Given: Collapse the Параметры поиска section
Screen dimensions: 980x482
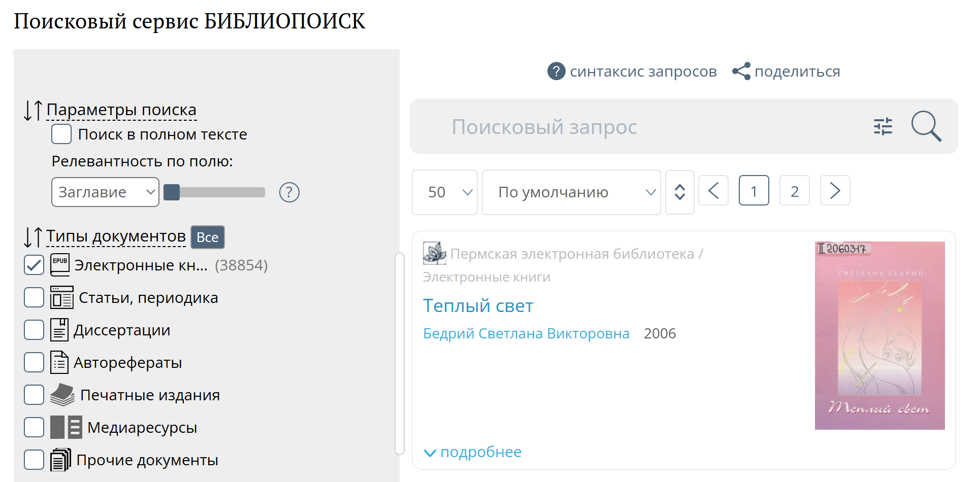Looking at the screenshot, I should [121, 110].
